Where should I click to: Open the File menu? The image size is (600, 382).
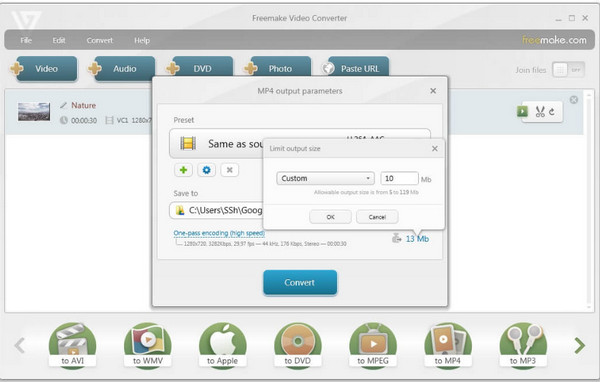coord(26,40)
